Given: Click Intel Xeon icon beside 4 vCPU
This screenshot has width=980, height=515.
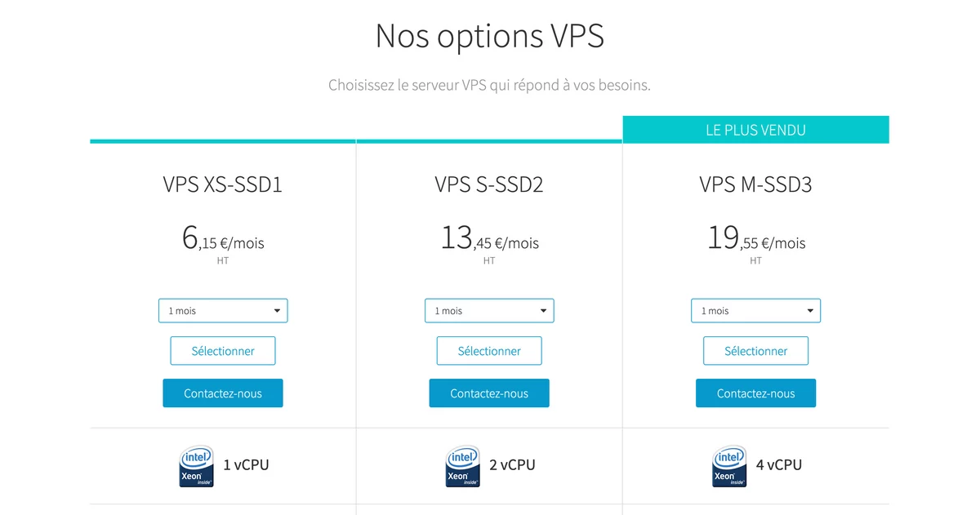Looking at the screenshot, I should tap(729, 466).
